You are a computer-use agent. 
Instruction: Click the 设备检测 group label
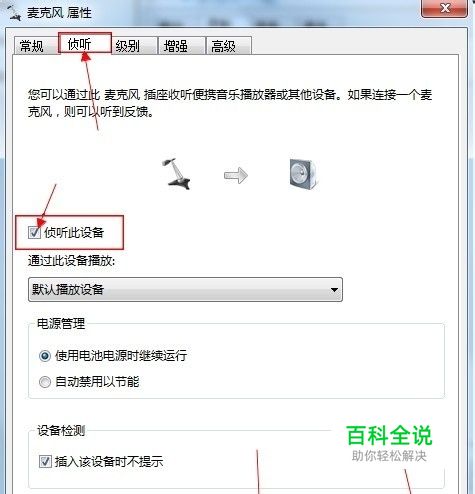click(x=61, y=431)
